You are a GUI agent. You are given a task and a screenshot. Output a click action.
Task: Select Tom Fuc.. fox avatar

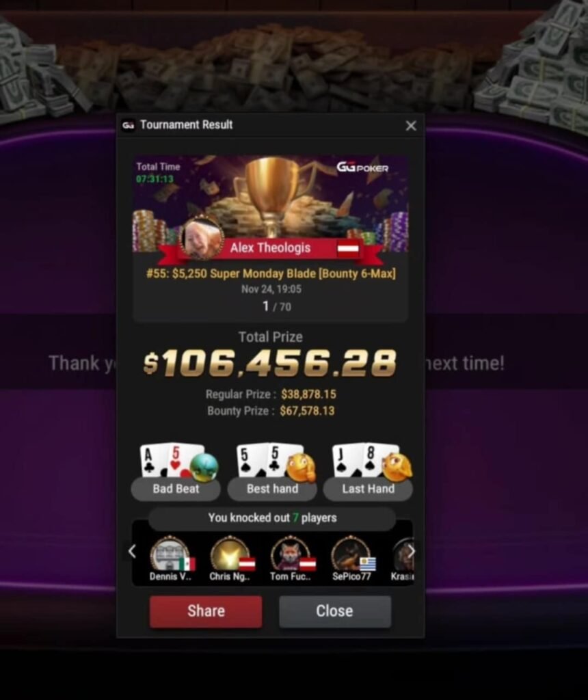point(290,554)
